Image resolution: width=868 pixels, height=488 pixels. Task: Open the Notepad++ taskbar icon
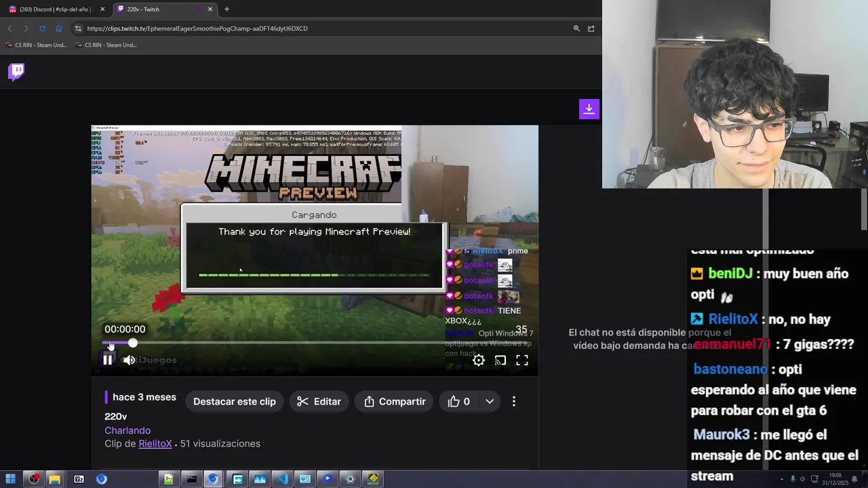[168, 479]
